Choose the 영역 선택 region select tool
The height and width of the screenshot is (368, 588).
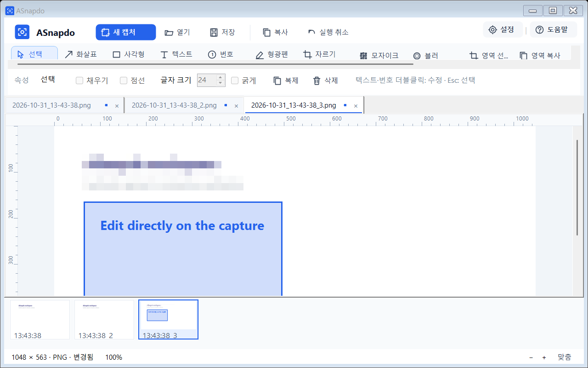coord(489,56)
